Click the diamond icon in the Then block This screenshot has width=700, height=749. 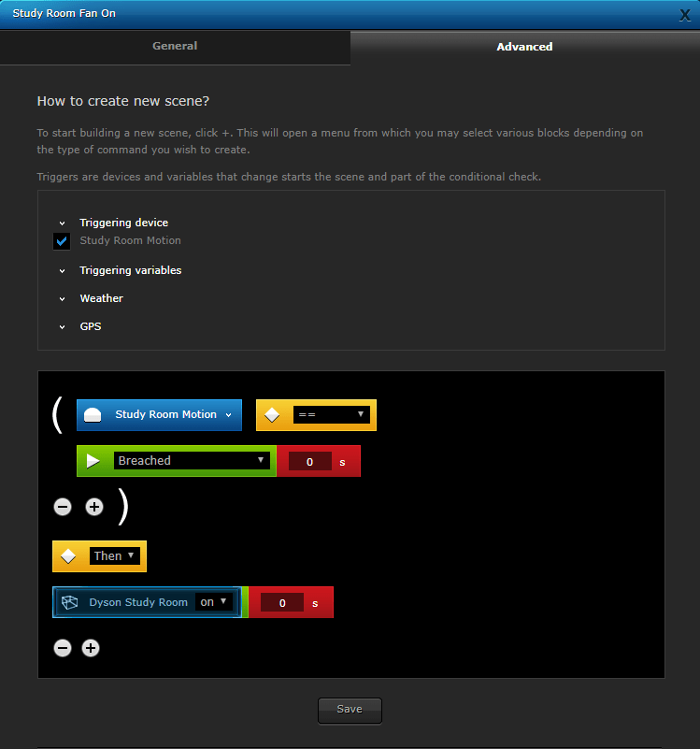coord(68,556)
